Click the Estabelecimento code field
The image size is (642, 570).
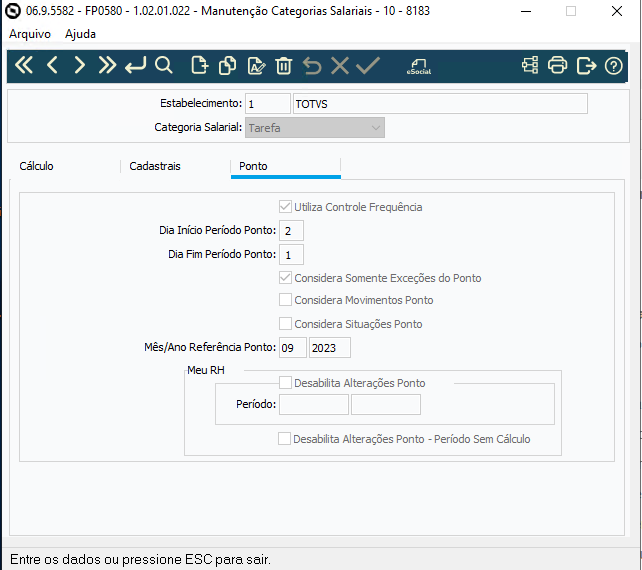pyautogui.click(x=268, y=104)
